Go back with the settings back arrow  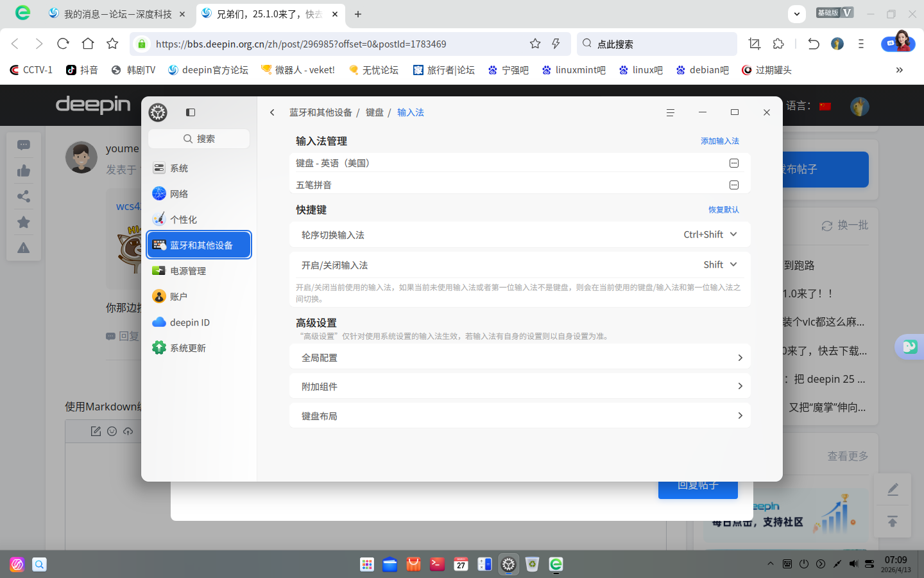point(272,112)
